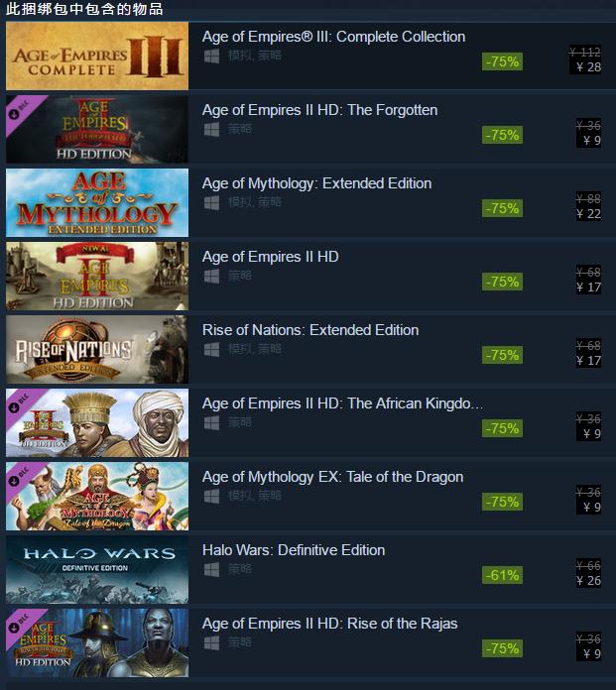This screenshot has width=616, height=690.
Task: Open the Age of Mythology Extended Edition thumbnail
Action: click(97, 203)
